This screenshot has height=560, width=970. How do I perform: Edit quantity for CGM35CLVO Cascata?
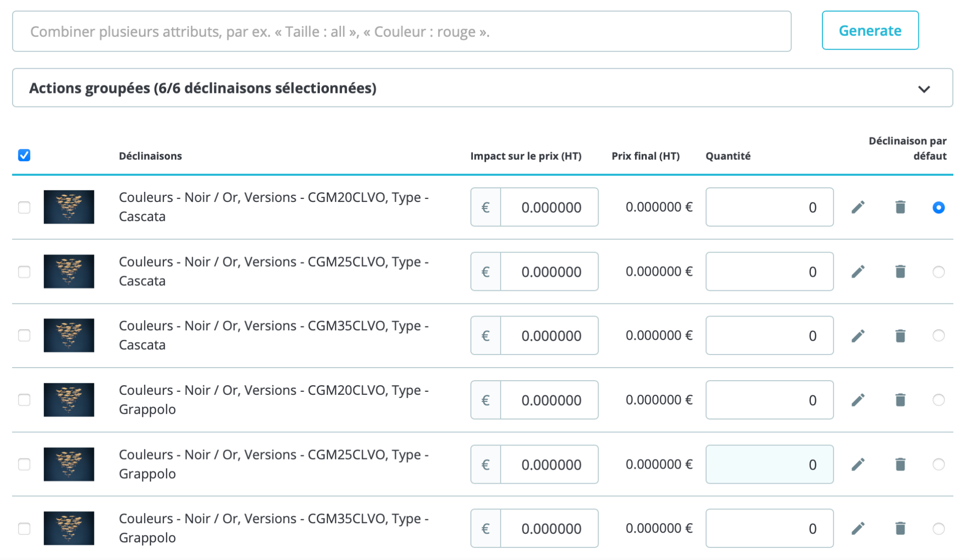click(769, 336)
